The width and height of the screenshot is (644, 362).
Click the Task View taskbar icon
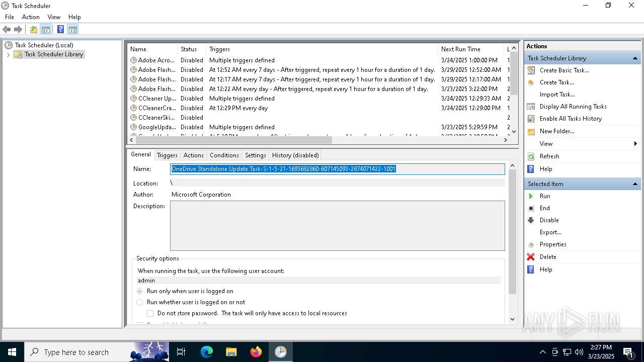pyautogui.click(x=182, y=352)
